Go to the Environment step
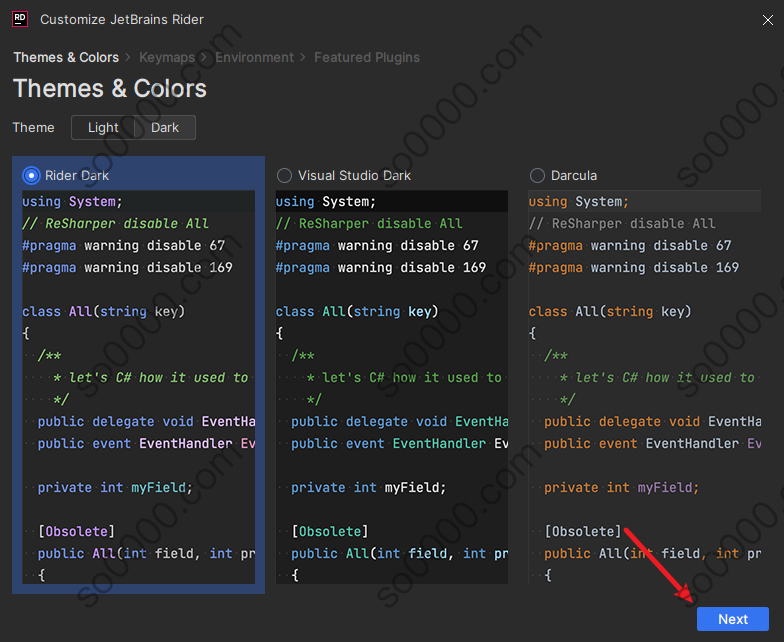 tap(254, 58)
